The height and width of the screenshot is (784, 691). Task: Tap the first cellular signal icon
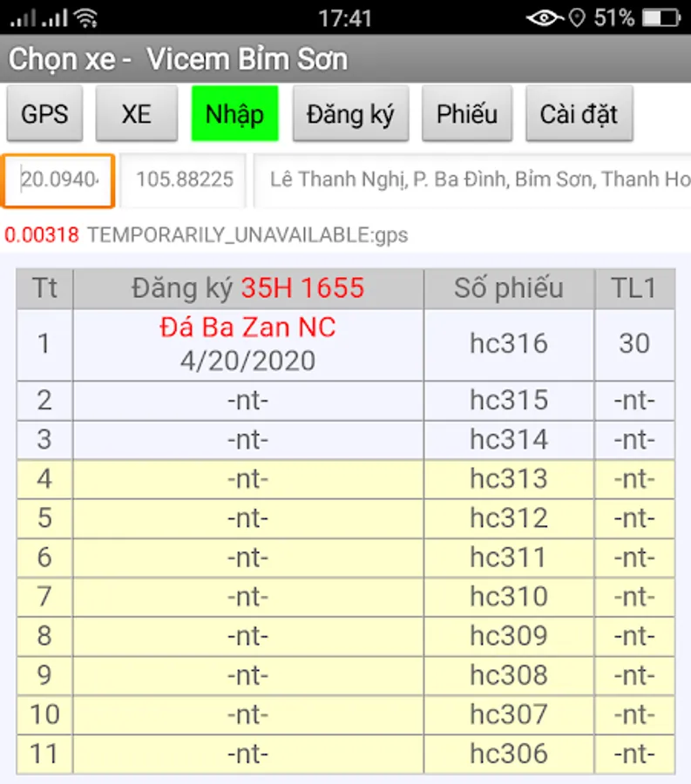[23, 18]
